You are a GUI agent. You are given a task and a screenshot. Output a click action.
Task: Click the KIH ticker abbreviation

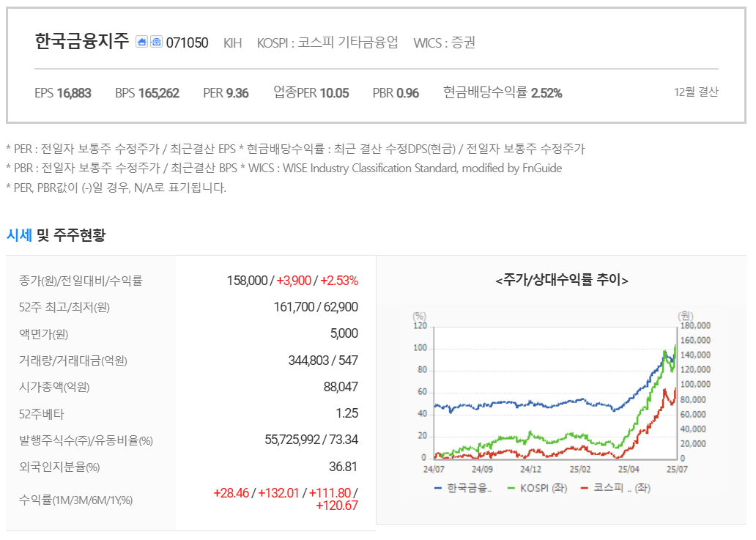[232, 43]
